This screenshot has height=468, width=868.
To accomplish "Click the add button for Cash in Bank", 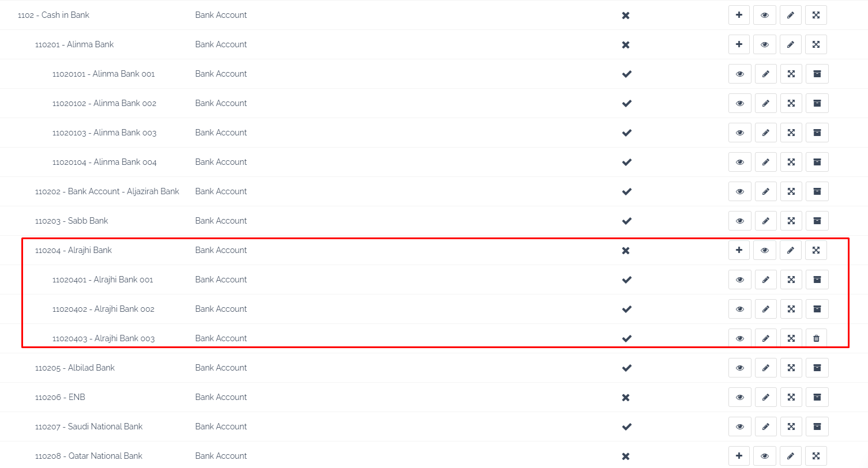I will point(739,15).
